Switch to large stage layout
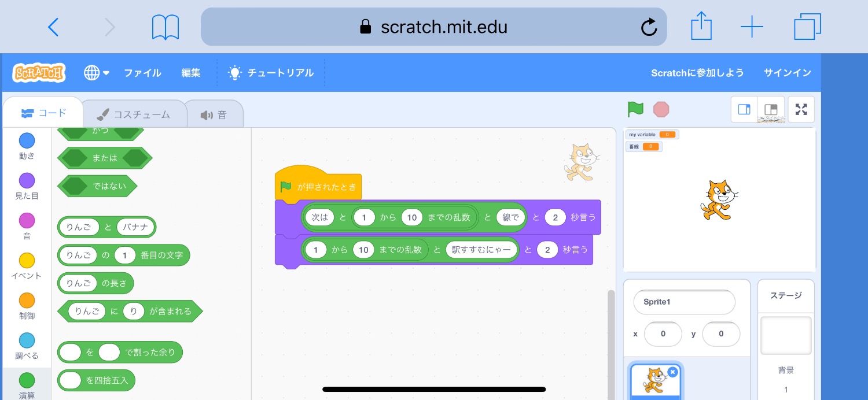 pyautogui.click(x=771, y=109)
